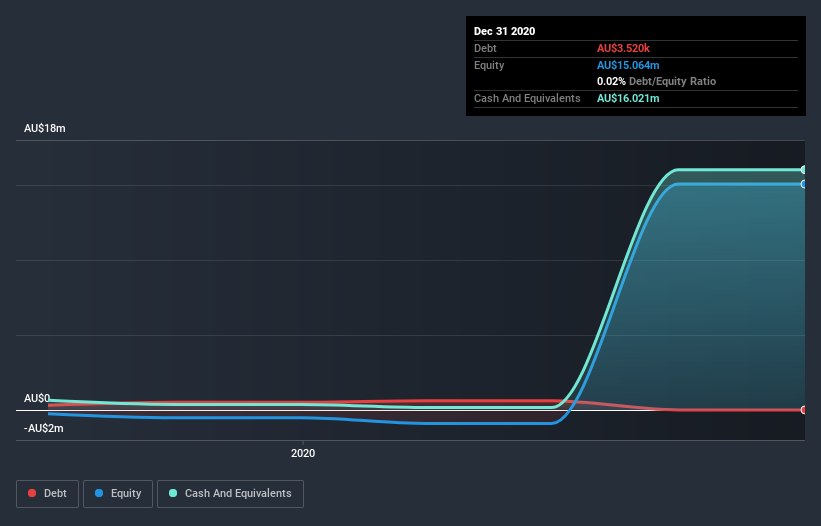Click the -AU$2m y-axis label

coord(43,428)
